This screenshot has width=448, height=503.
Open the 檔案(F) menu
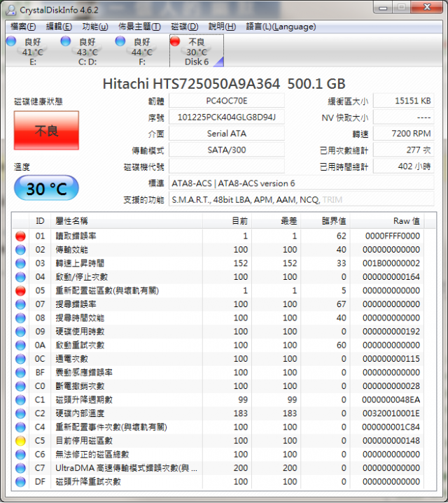pyautogui.click(x=23, y=27)
